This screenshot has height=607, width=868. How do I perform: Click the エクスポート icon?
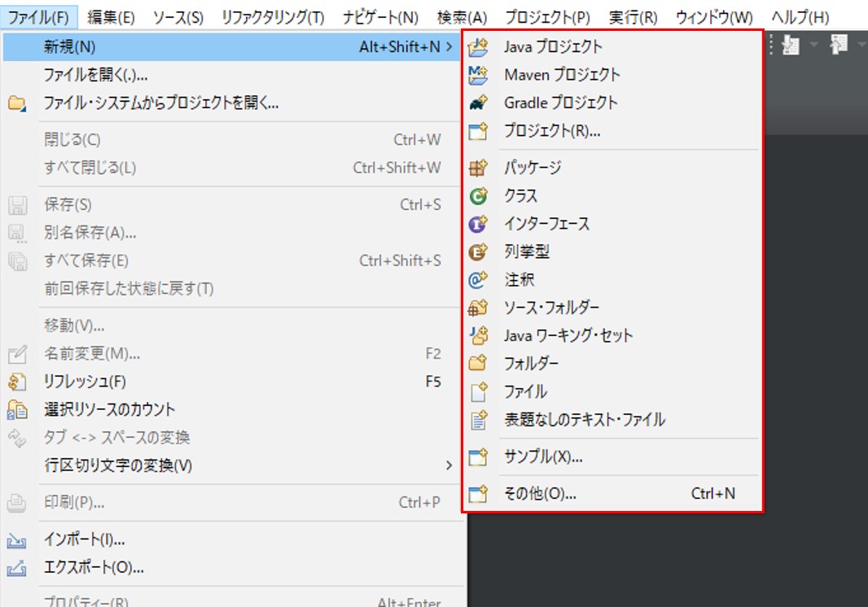16,568
